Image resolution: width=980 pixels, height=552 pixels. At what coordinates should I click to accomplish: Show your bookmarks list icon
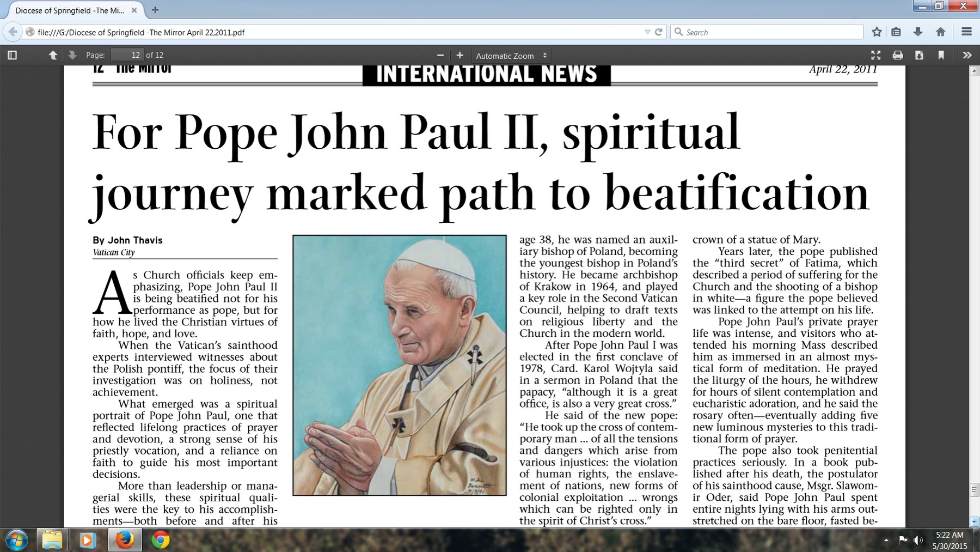tap(896, 32)
